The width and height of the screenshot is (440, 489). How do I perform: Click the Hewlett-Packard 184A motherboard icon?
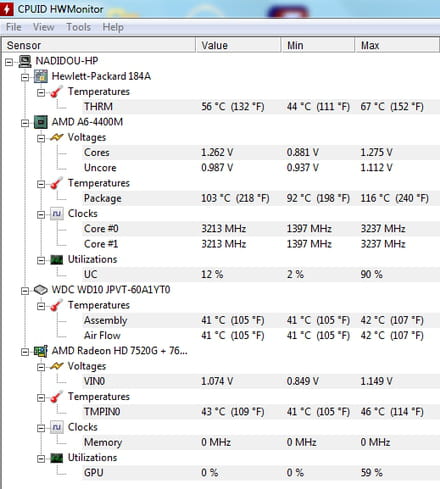tap(41, 77)
